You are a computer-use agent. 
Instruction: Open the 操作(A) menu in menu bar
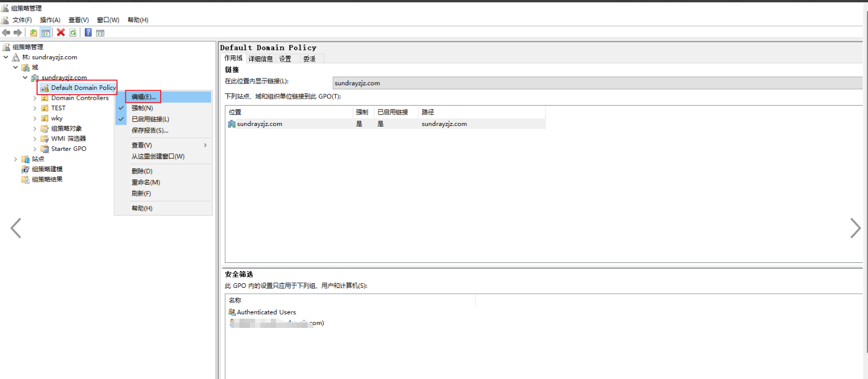pos(50,20)
